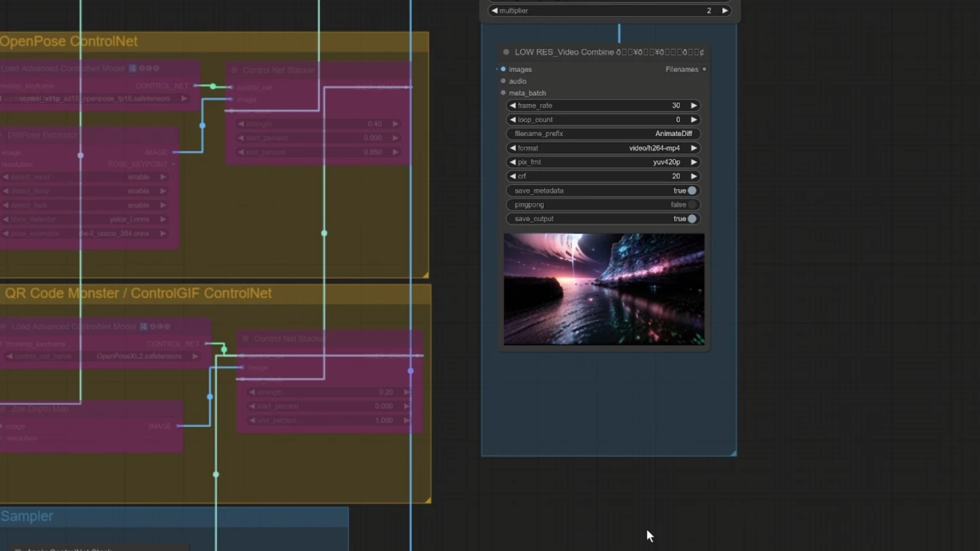Select the QR Code Monster / ControlGIF ControlNet group title
The width and height of the screenshot is (980, 551).
pos(138,293)
